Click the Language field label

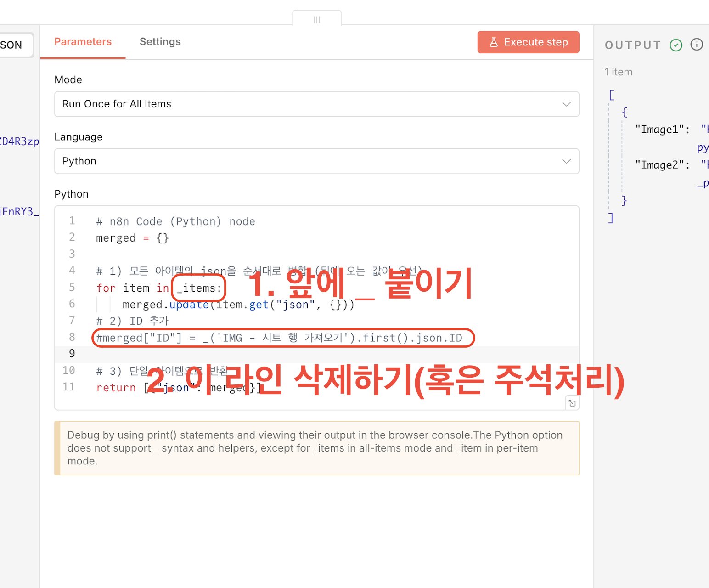click(x=79, y=137)
